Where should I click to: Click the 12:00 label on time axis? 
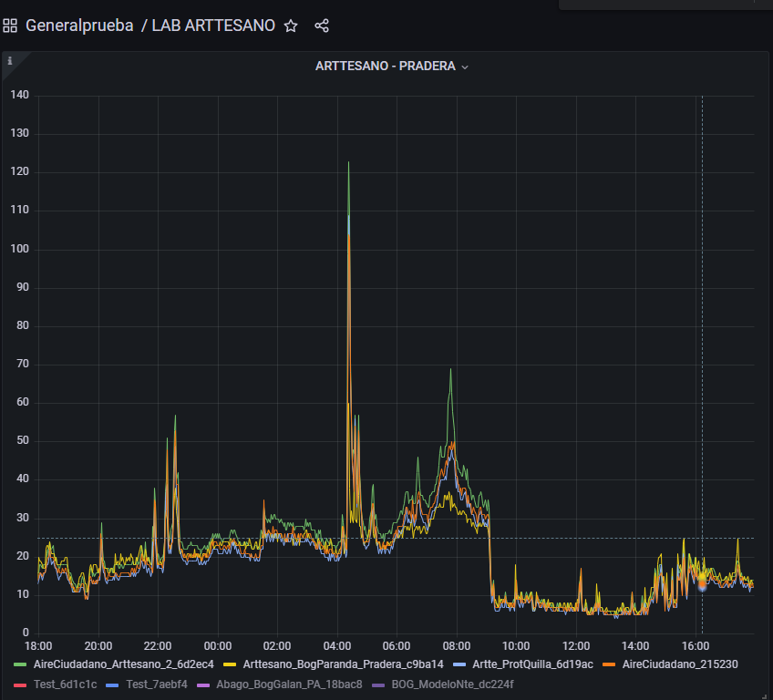[576, 646]
